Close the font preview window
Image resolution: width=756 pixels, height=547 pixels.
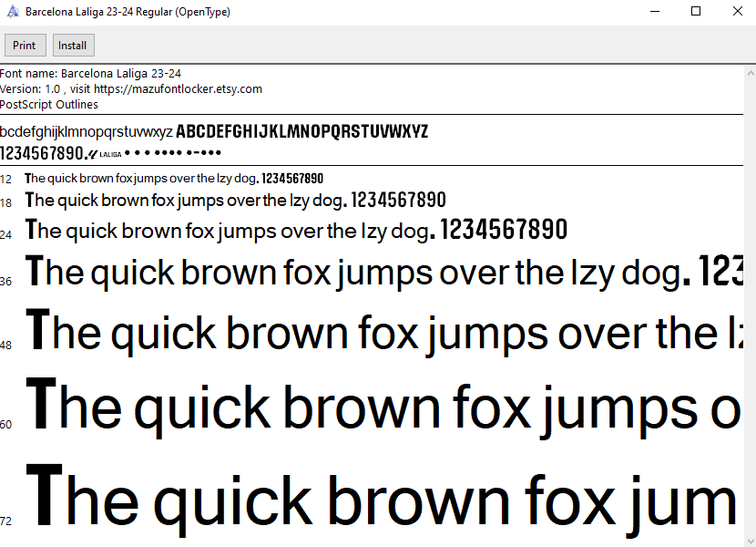click(737, 12)
